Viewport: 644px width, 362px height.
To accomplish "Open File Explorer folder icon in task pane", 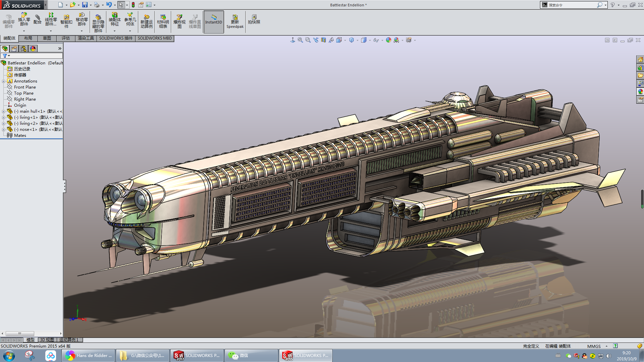I will point(640,75).
